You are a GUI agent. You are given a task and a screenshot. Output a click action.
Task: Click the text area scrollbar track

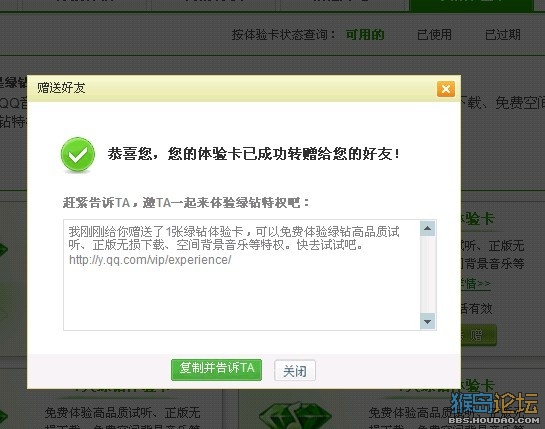pos(428,275)
